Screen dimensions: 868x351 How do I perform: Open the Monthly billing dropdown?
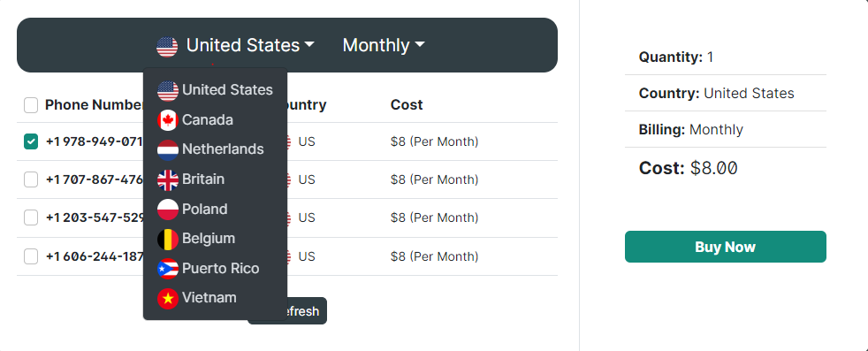coord(384,45)
